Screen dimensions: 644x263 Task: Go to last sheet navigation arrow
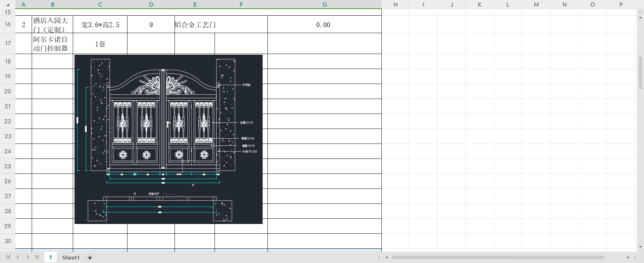click(x=37, y=257)
